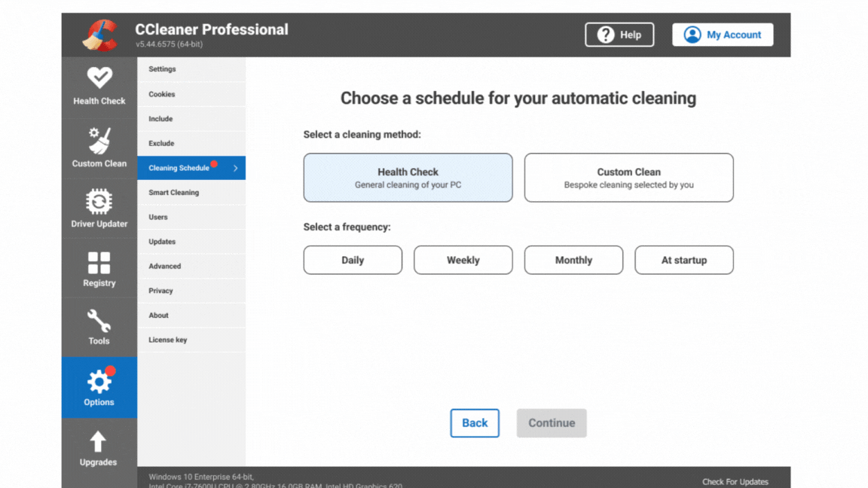Select Daily frequency
868x488 pixels.
[353, 260]
